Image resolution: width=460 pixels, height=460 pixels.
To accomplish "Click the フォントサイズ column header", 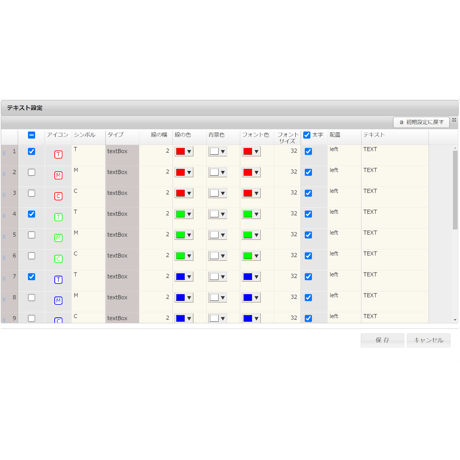I will pos(287,138).
